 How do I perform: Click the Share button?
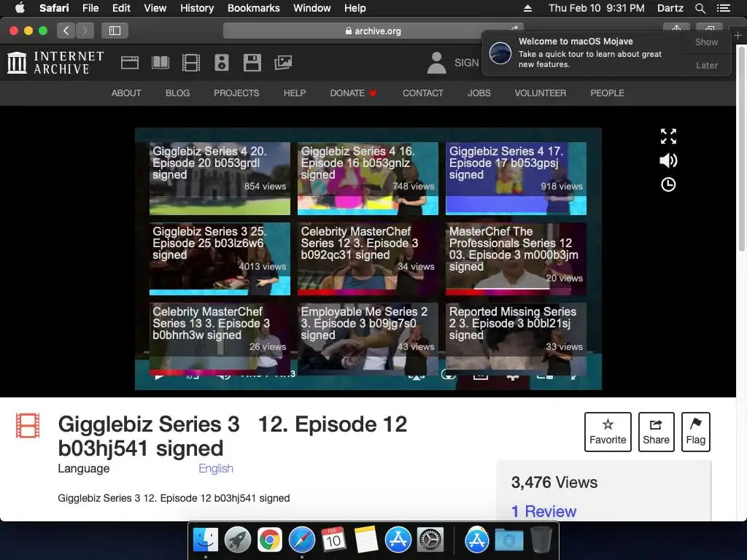656,432
